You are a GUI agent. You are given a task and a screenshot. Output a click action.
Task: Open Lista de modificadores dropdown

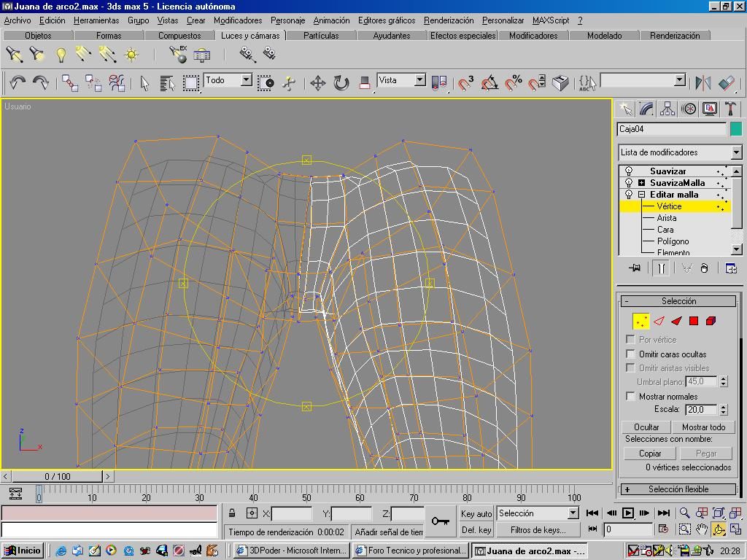pos(736,152)
